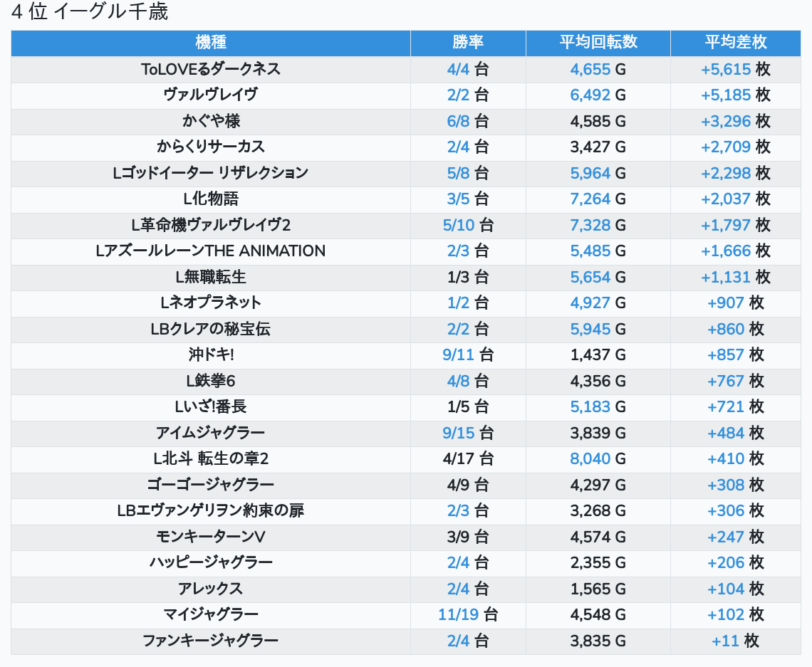812x667 pixels.
Task: Click the 4 位 イーグル千歳 heading
Action: point(90,12)
